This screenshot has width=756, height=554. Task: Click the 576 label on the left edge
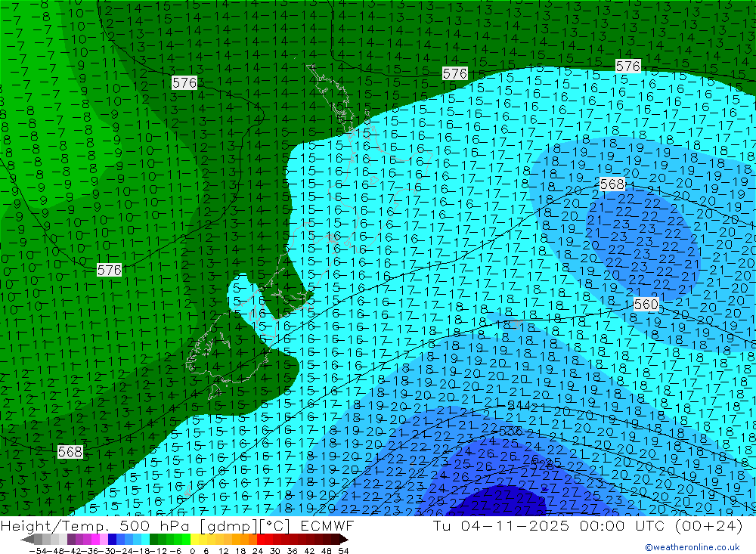click(110, 270)
